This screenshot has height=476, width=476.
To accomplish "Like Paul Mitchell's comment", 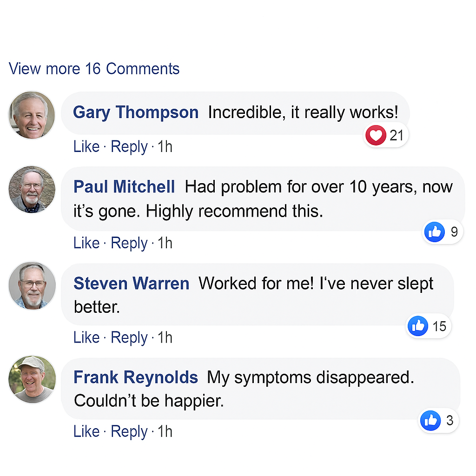I will (86, 243).
